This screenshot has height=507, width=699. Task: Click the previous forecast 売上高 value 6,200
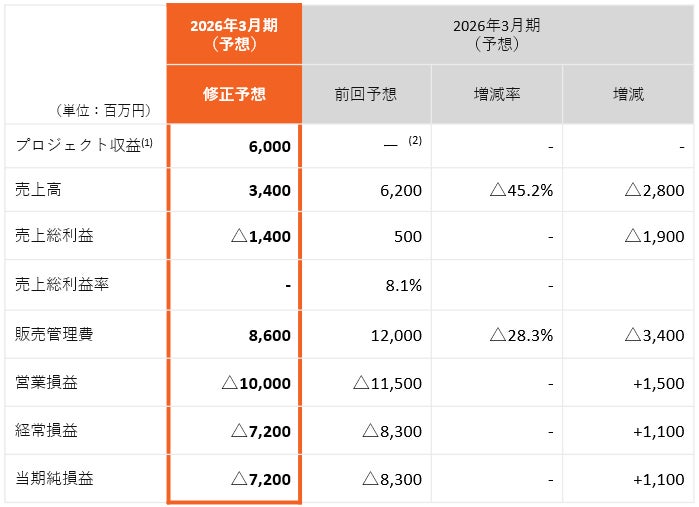coord(401,190)
